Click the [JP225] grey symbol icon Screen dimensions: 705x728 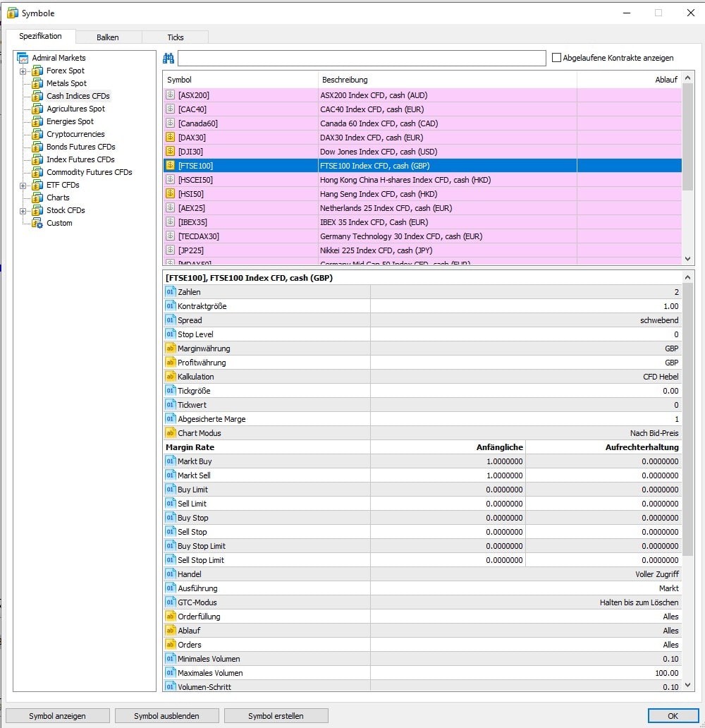point(171,250)
